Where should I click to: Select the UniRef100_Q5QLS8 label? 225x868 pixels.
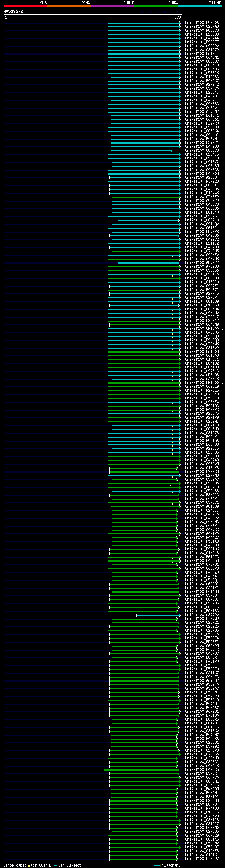[202, 491]
